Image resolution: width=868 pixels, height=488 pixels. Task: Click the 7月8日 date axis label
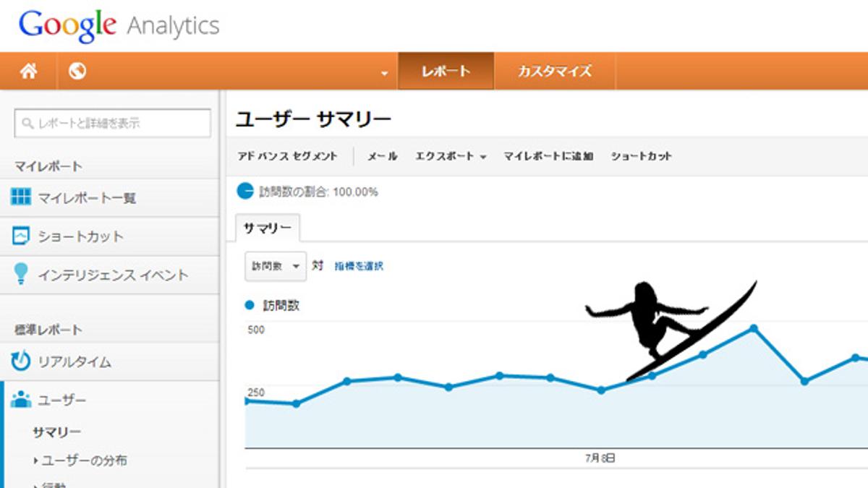coord(600,458)
